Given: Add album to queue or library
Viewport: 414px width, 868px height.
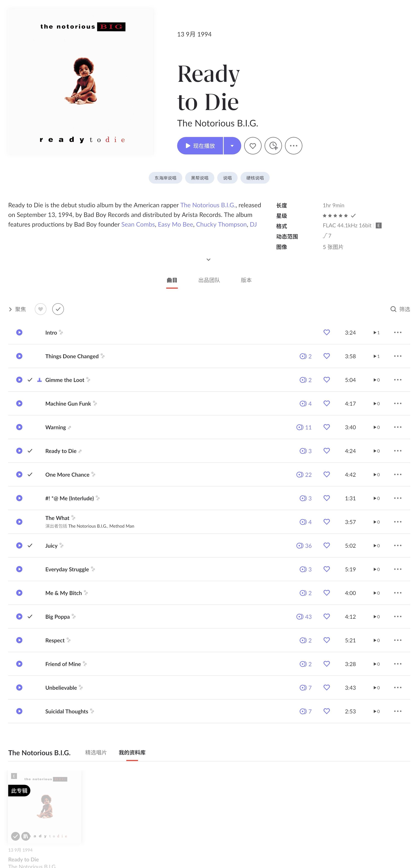Looking at the screenshot, I should coord(273,146).
